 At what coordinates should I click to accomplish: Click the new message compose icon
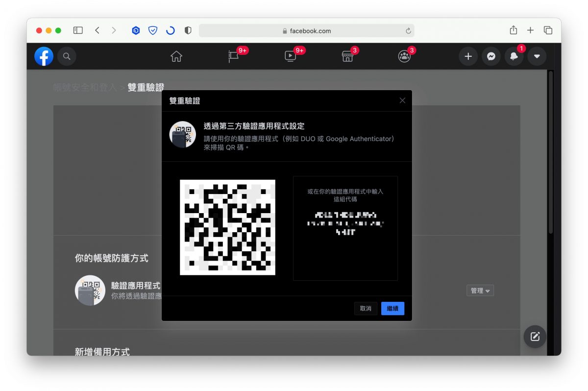click(535, 337)
